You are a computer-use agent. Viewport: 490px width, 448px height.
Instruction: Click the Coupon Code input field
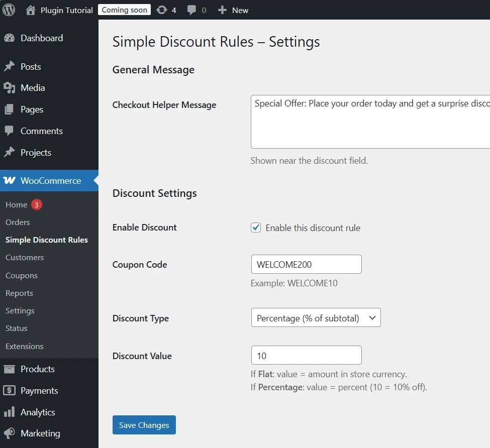(306, 264)
